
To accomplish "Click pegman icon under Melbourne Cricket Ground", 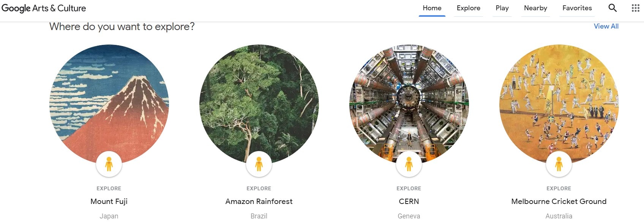I will 559,164.
